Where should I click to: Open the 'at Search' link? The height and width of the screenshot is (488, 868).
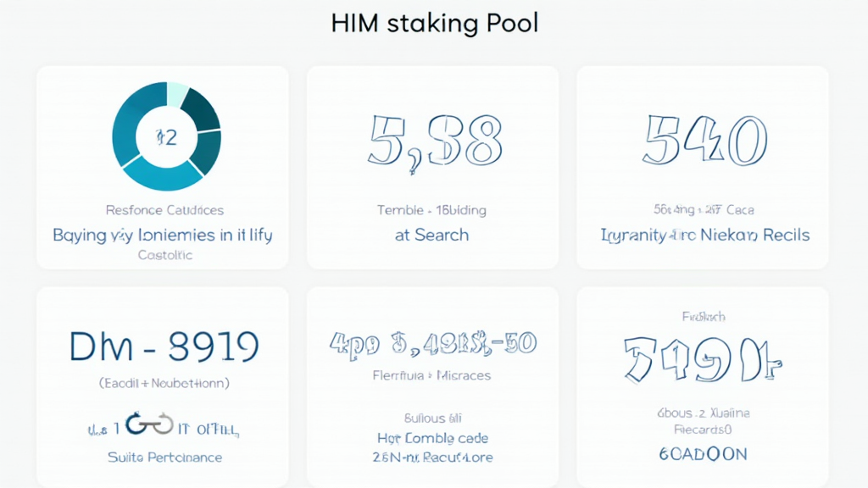point(431,235)
